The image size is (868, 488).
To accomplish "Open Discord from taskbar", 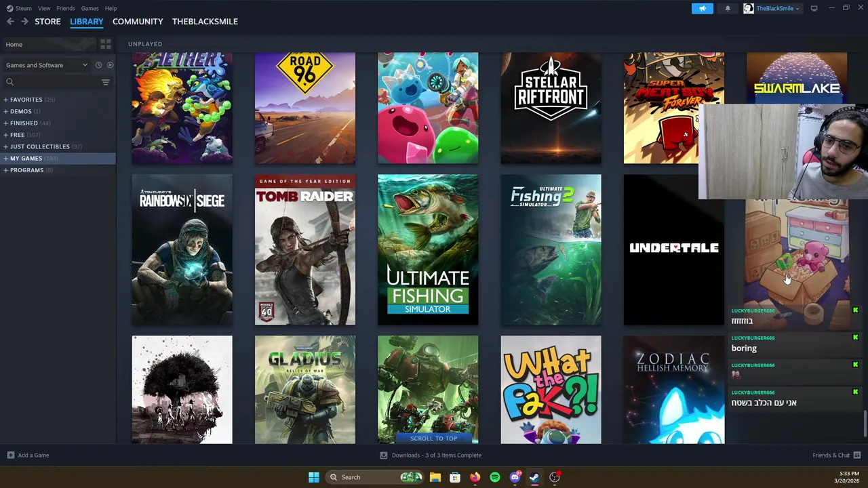I will [x=515, y=477].
